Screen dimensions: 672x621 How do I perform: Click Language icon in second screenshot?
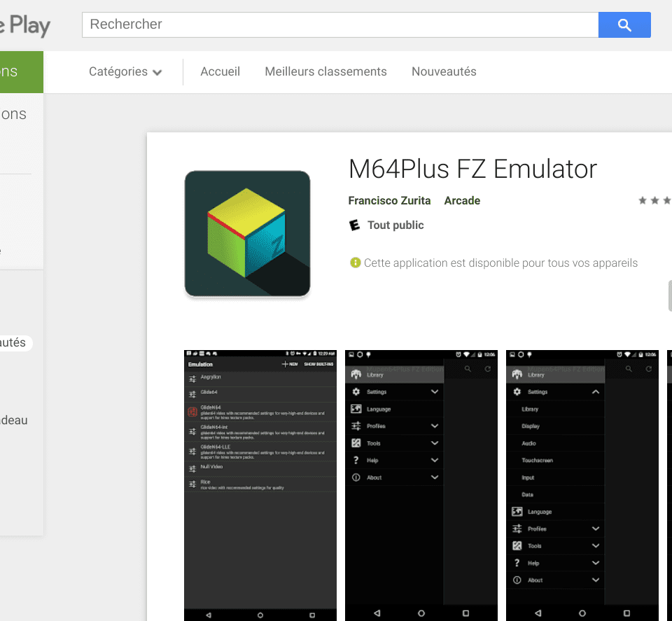(356, 409)
